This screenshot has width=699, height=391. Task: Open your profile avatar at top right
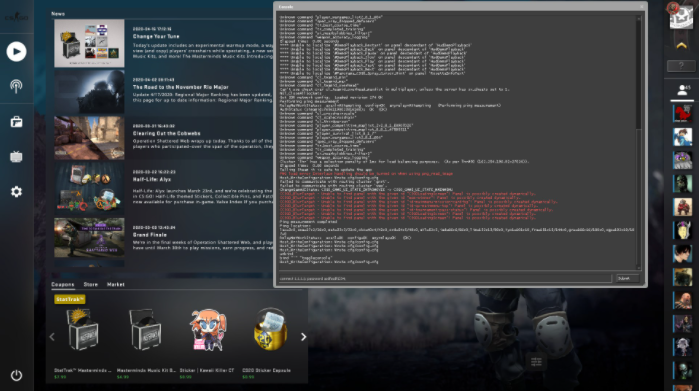681,18
